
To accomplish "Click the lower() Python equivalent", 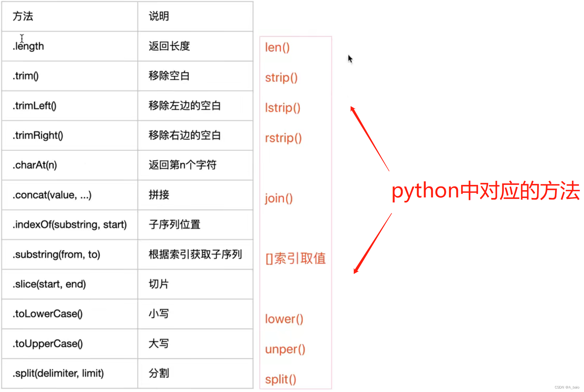I will point(284,319).
